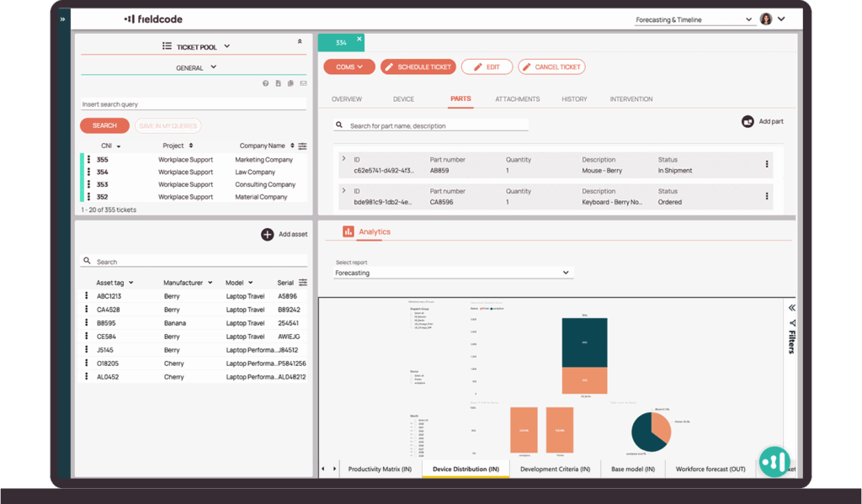
Task: Click the Insert search query field
Action: tap(194, 104)
